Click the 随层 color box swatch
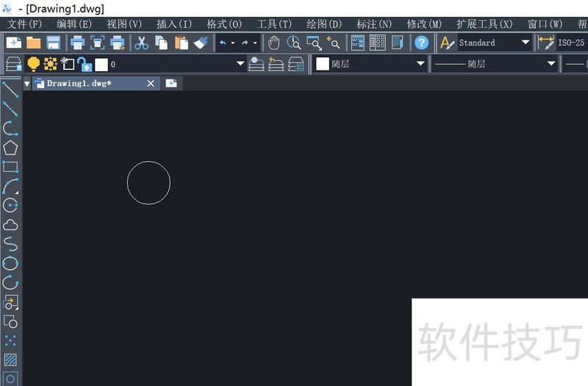Image resolution: width=588 pixels, height=386 pixels. pyautogui.click(x=323, y=64)
